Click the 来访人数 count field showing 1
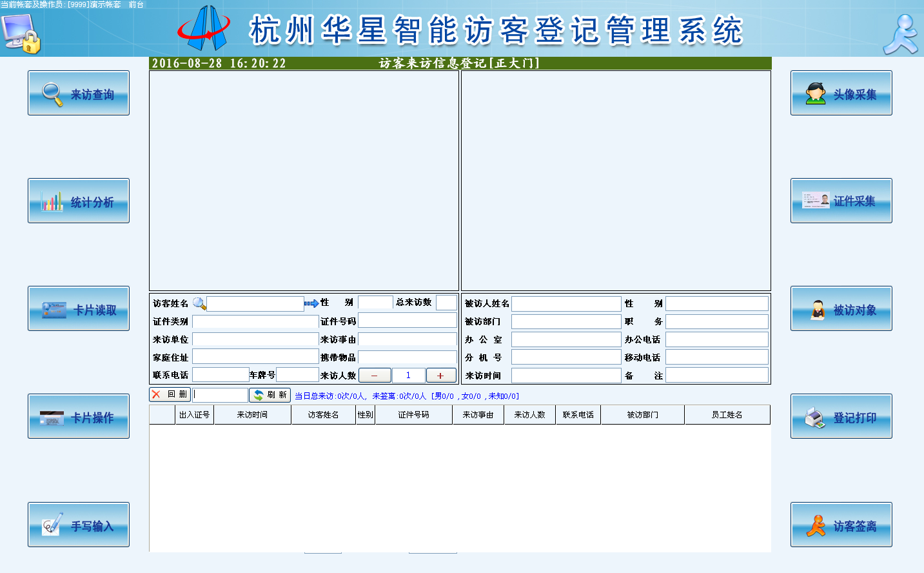This screenshot has height=573, width=924. pyautogui.click(x=408, y=375)
